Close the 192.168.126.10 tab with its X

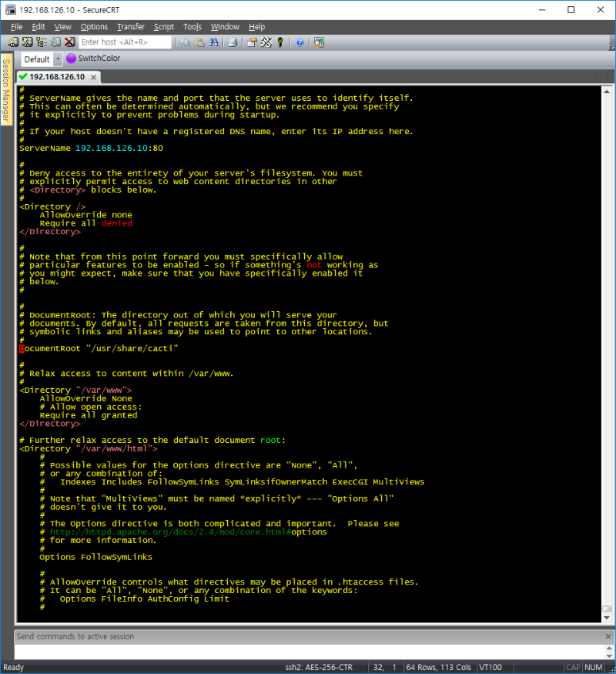94,77
